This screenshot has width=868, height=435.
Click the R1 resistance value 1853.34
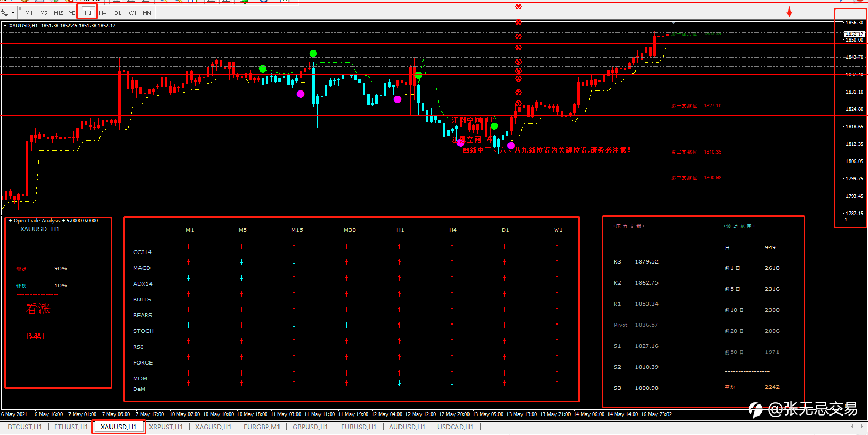646,304
